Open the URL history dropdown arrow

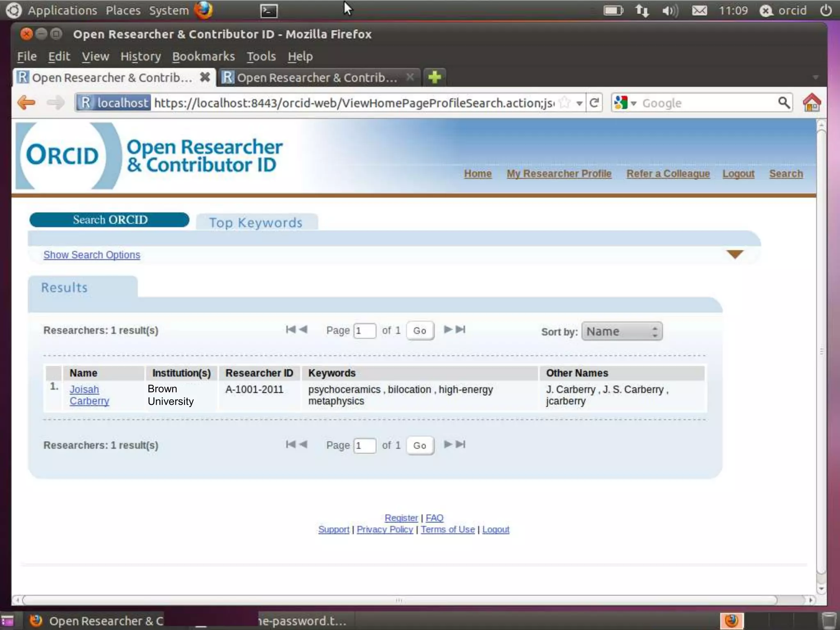579,103
